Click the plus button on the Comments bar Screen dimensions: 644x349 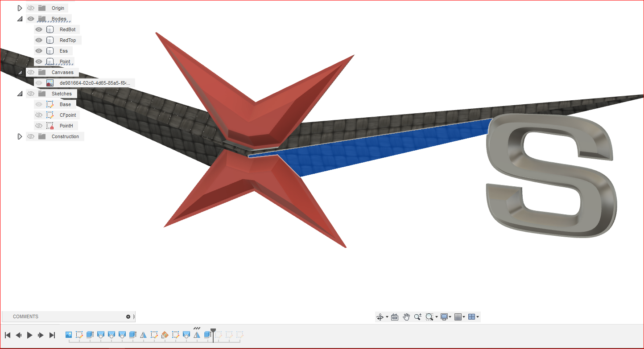[128, 316]
